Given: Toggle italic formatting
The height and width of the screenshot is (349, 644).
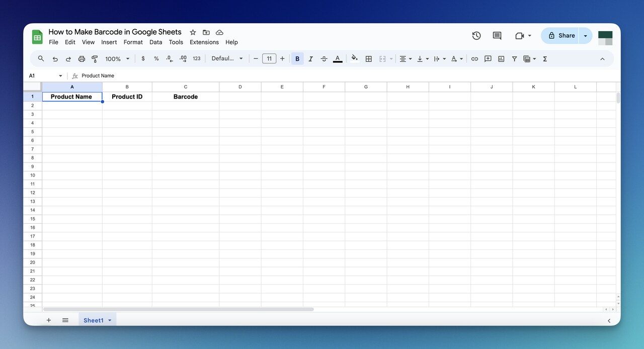Looking at the screenshot, I should (x=311, y=59).
